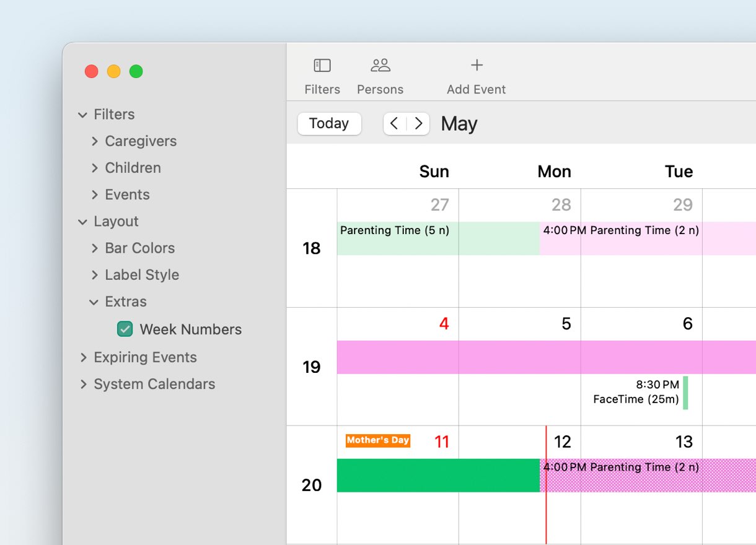Viewport: 756px width, 545px height.
Task: Select the Bar Colors sidebar row
Action: coord(140,248)
